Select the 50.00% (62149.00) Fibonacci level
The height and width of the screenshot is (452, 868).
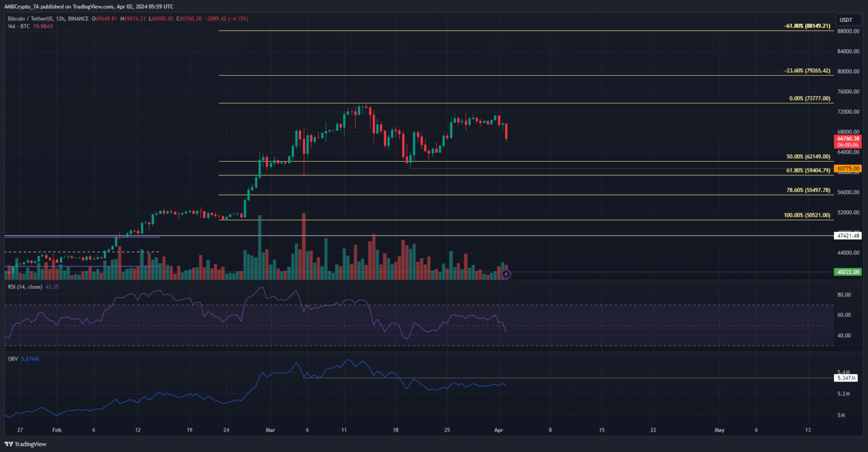tap(807, 157)
